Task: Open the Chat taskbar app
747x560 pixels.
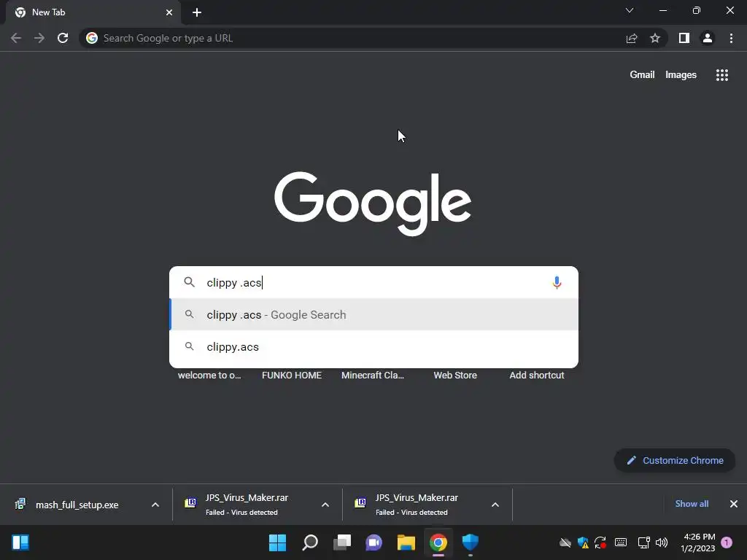Action: coord(374,542)
